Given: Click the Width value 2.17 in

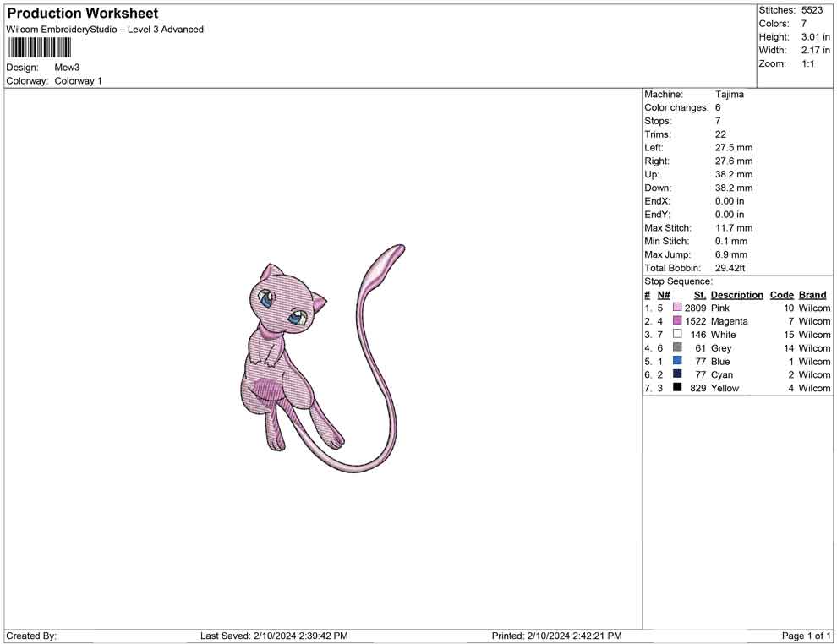Looking at the screenshot, I should pos(816,50).
